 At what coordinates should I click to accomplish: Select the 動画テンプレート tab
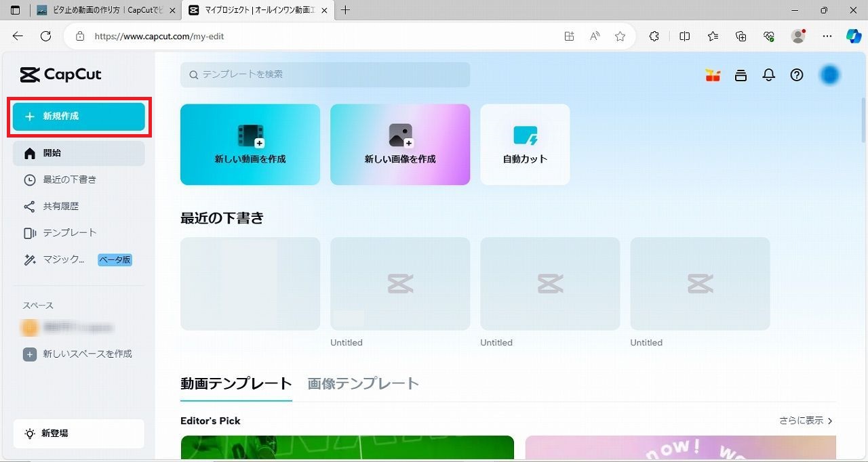(236, 383)
